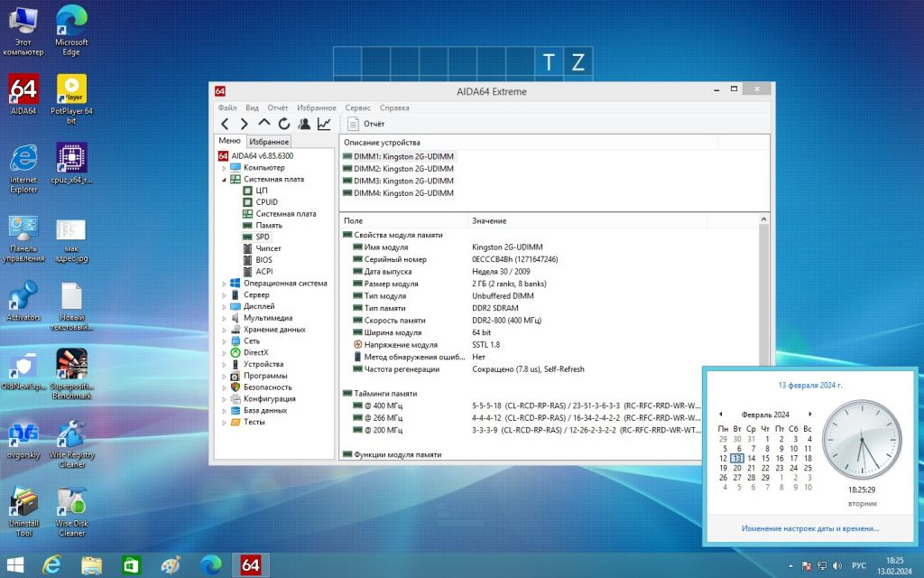Open the Windows Start button

[x=14, y=565]
